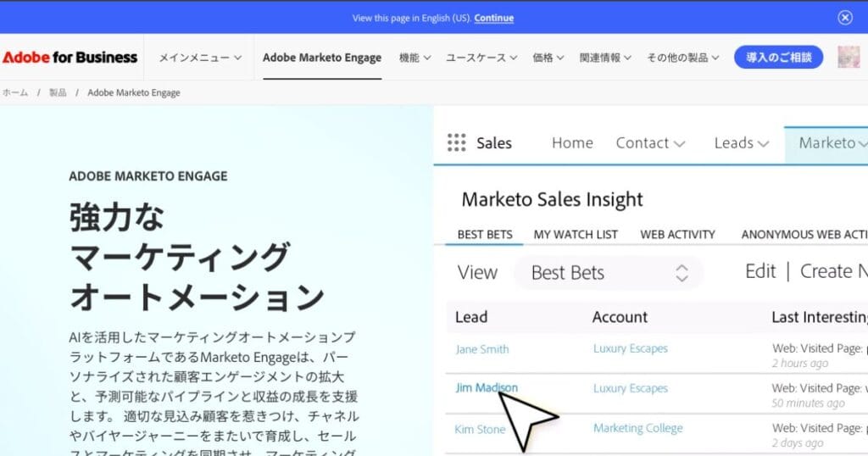
Task: Open Luxury Escapes account for Jim Madison
Action: tap(631, 388)
